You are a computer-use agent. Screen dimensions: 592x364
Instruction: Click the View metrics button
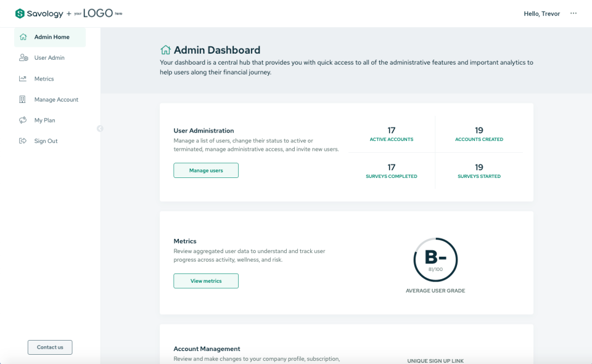pos(206,280)
